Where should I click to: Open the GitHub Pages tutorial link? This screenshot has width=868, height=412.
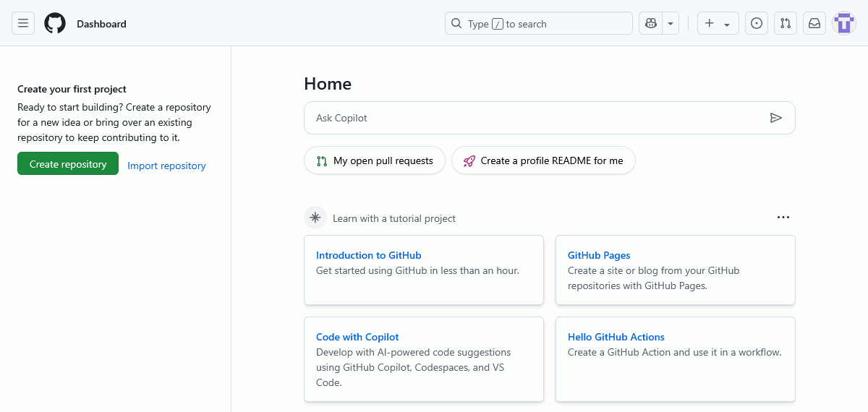599,255
